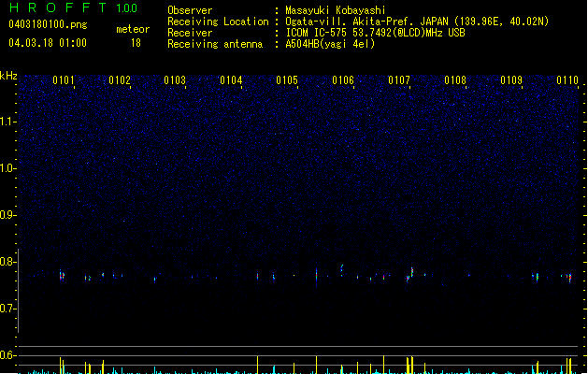Select the file name 0403180100.png
Viewport: 588px width, 374px height.
click(x=48, y=24)
